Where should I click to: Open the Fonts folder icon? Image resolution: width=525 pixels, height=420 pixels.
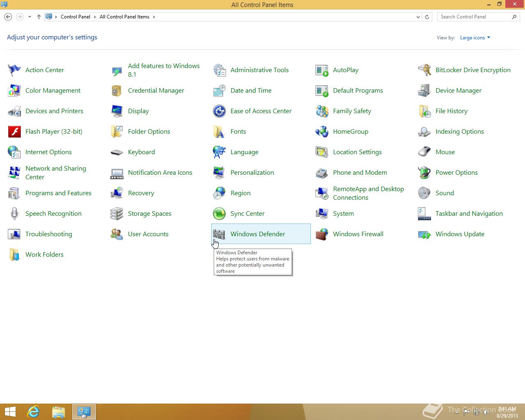point(219,132)
